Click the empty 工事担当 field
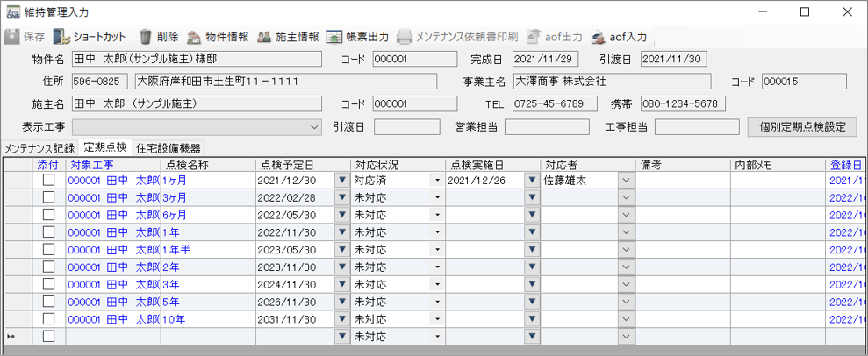Image resolution: width=868 pixels, height=356 pixels. click(x=697, y=126)
